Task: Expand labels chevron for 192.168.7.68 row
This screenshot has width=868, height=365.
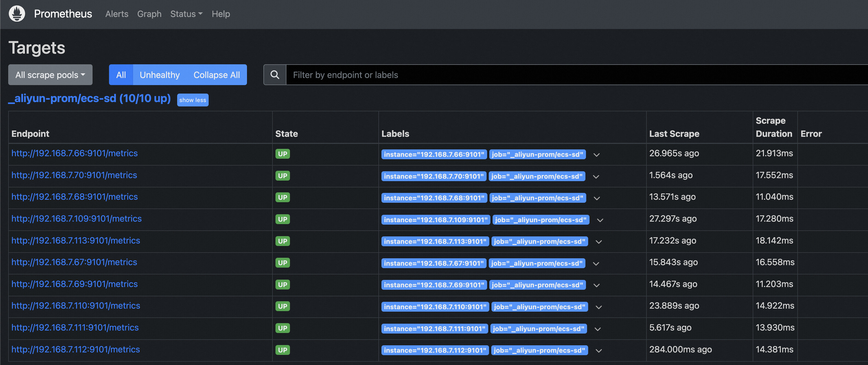Action: click(596, 198)
